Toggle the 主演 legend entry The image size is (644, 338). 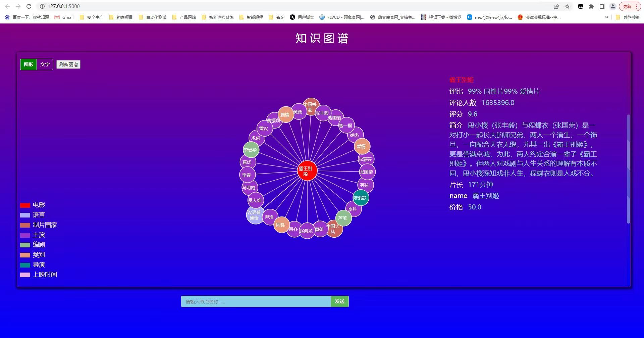point(39,235)
